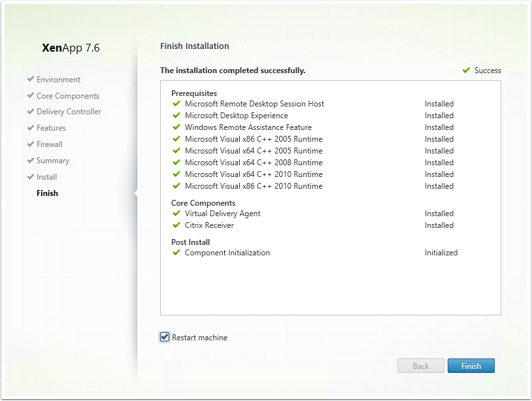
Task: Click checkmark beside Microsoft Remote Desktop Session Host
Action: 176,103
